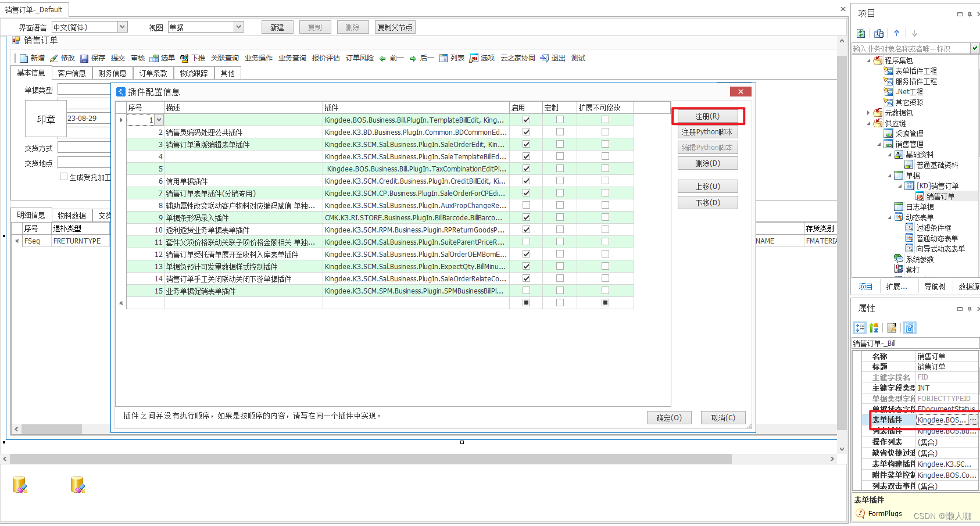
Task: Click the 前一 green left arrow icon
Action: tap(382, 58)
